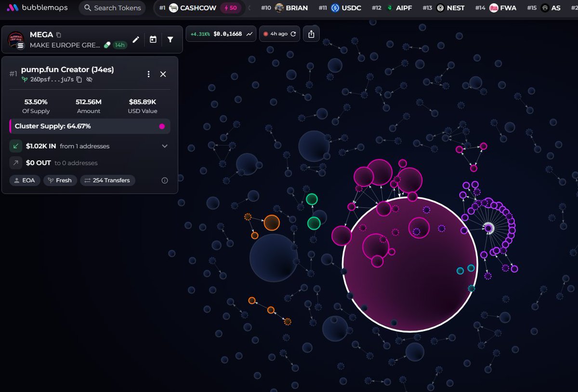
Task: Click the pump.fun Creator (J4es) title
Action: click(67, 69)
